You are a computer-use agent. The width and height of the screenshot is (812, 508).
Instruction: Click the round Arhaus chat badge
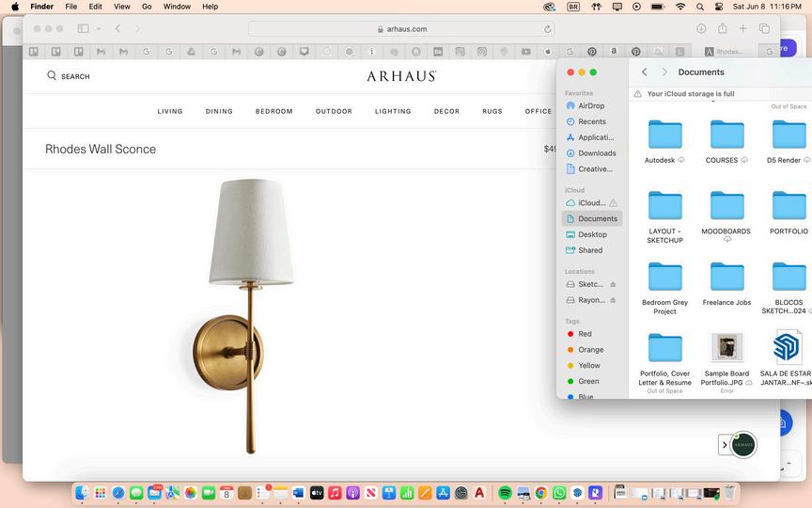coord(743,445)
